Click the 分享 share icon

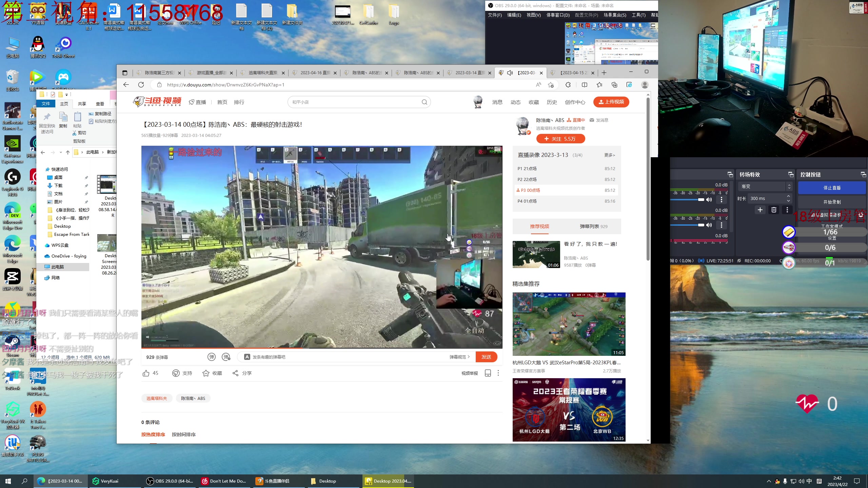pyautogui.click(x=235, y=373)
